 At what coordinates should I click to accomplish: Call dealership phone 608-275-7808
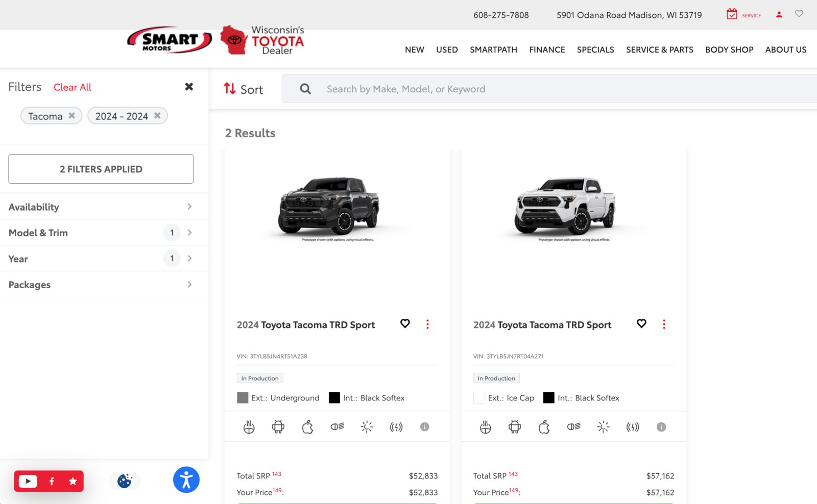point(501,15)
